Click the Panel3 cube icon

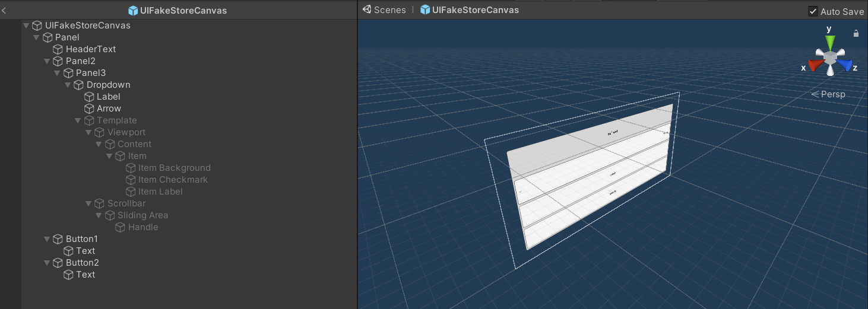pyautogui.click(x=68, y=73)
